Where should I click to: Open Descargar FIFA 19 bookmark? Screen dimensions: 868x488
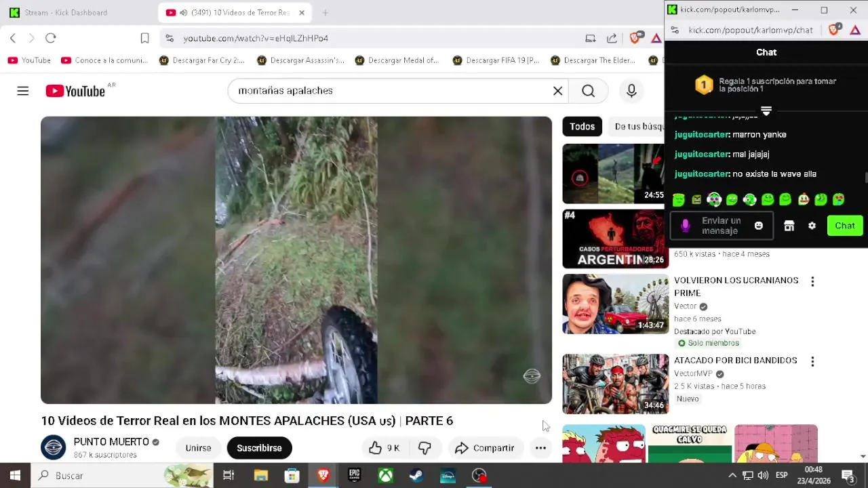[496, 60]
